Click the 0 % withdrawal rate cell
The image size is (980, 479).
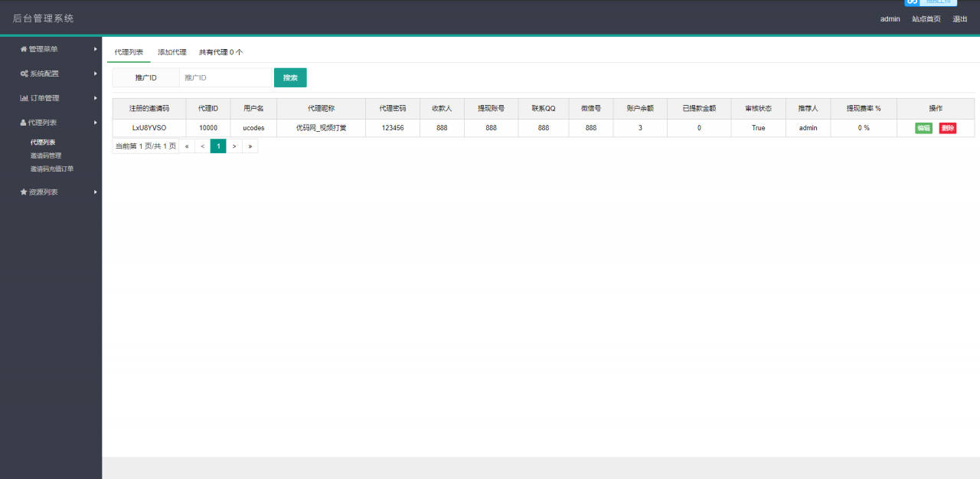(x=864, y=128)
